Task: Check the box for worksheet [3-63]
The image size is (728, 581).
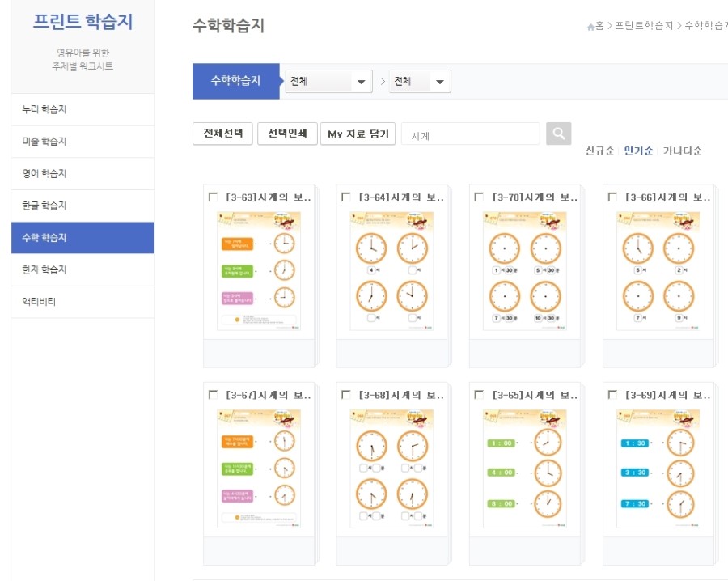Action: [x=213, y=197]
